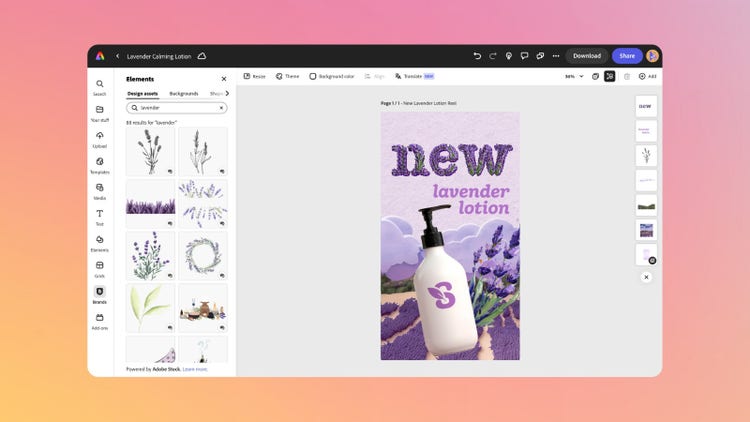
Task: Switch to the Backgrounds tab
Action: pos(183,93)
